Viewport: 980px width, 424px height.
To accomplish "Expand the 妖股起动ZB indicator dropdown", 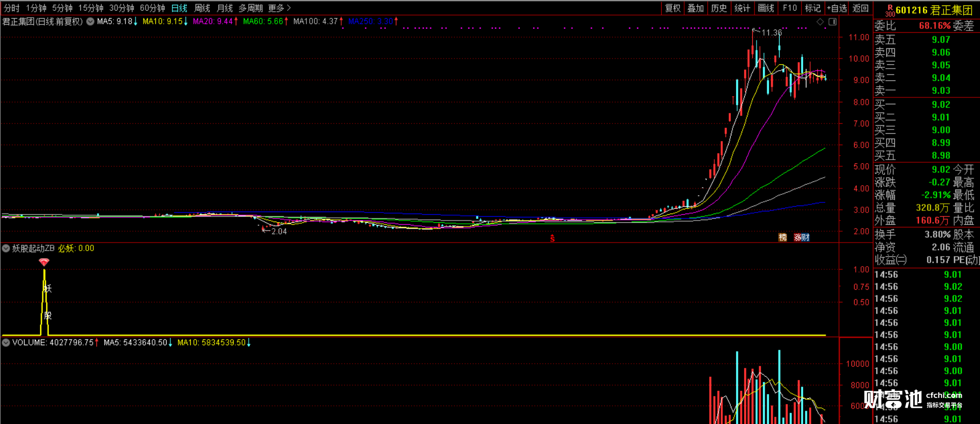I will pos(6,248).
